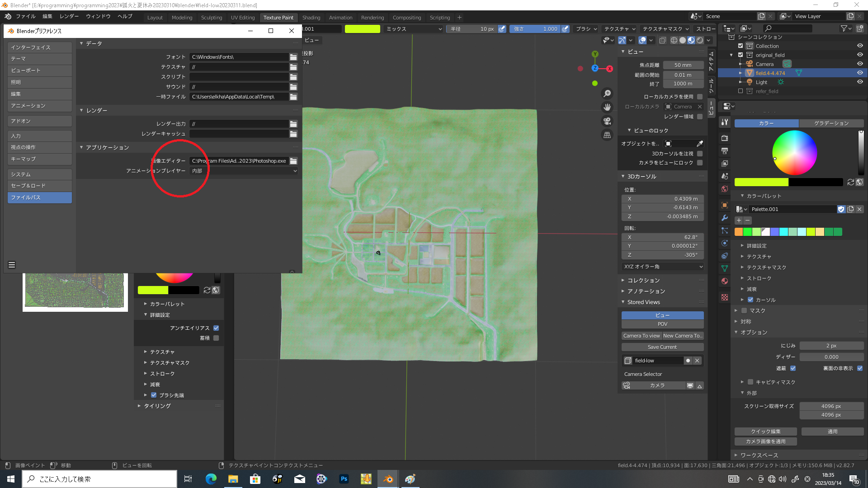Browse folder for image editor path
Screen dimensions: 868x488
[x=293, y=161]
